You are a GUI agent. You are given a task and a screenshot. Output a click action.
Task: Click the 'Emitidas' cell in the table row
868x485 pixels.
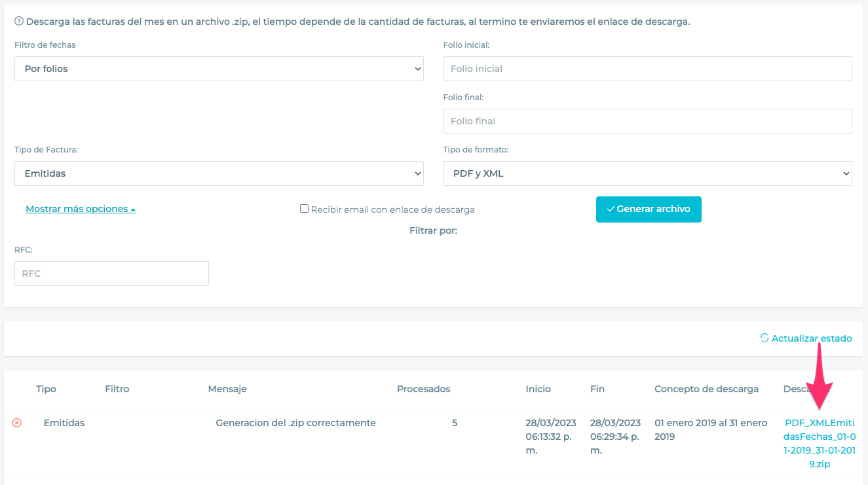[x=64, y=423]
